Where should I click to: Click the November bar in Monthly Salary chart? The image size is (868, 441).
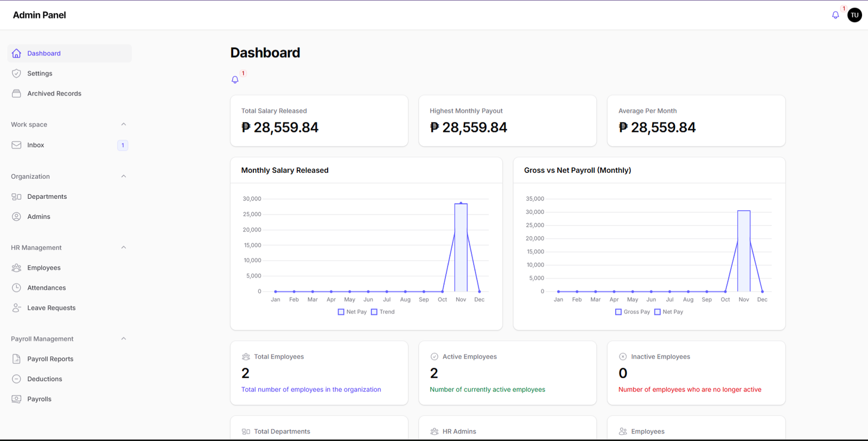[461, 248]
